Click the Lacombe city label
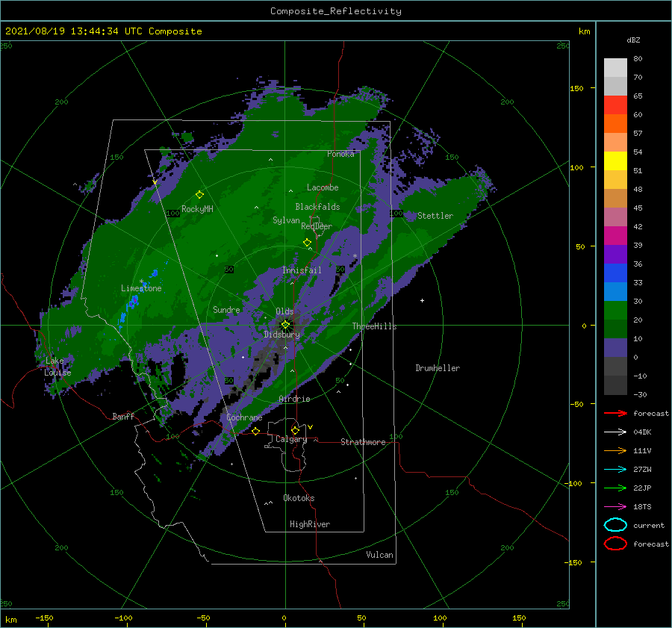Viewport: 672px width, 628px height. [323, 187]
